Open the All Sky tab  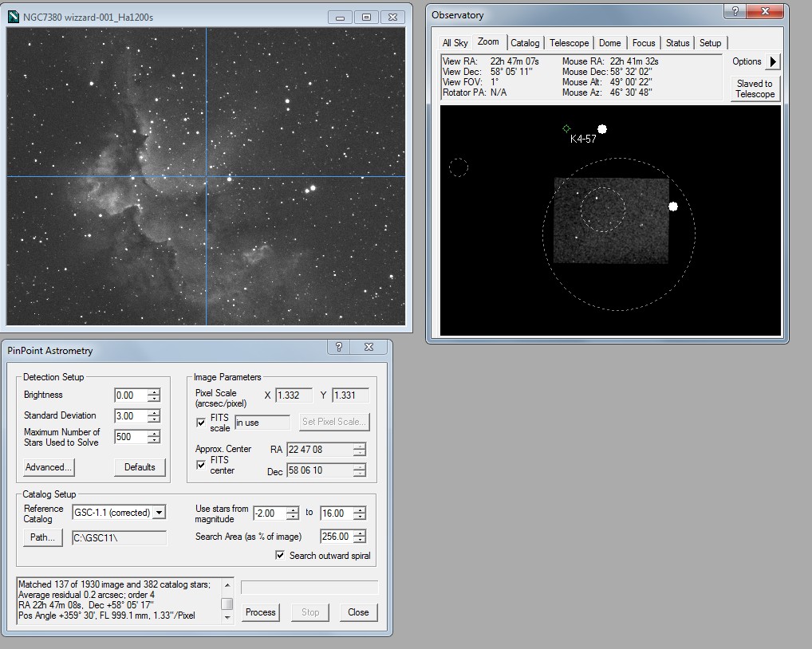tap(455, 43)
